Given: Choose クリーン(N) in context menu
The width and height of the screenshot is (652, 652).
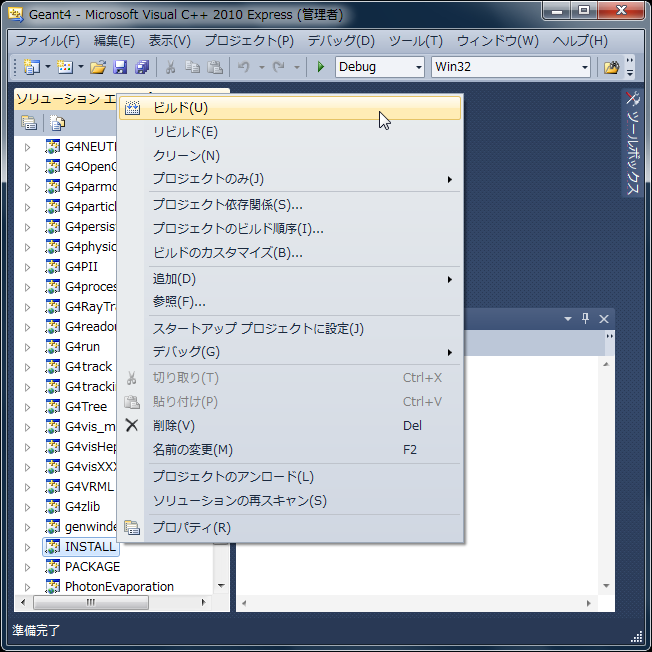Looking at the screenshot, I should [x=290, y=156].
